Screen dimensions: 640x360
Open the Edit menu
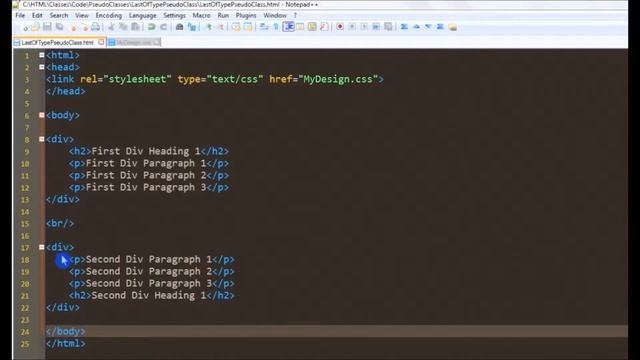[37, 16]
